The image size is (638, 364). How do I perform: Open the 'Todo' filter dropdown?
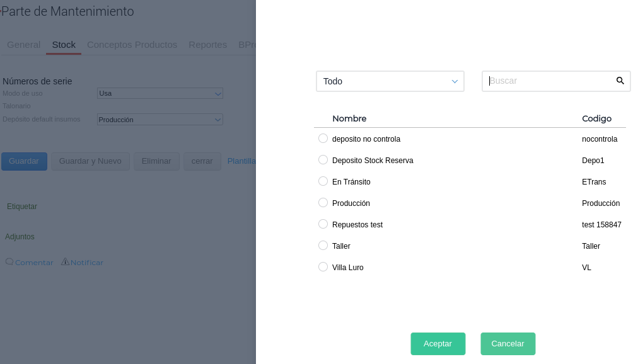tap(390, 81)
